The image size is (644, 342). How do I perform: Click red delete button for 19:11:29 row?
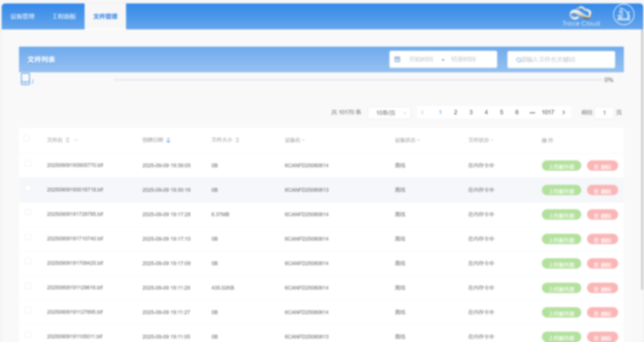602,288
